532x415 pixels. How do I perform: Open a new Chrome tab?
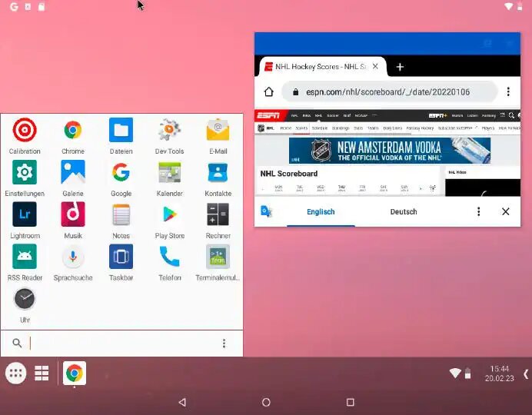(400, 67)
